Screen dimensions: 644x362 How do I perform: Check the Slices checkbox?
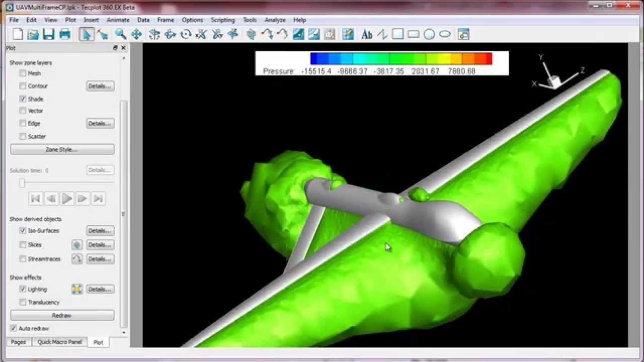pos(23,245)
